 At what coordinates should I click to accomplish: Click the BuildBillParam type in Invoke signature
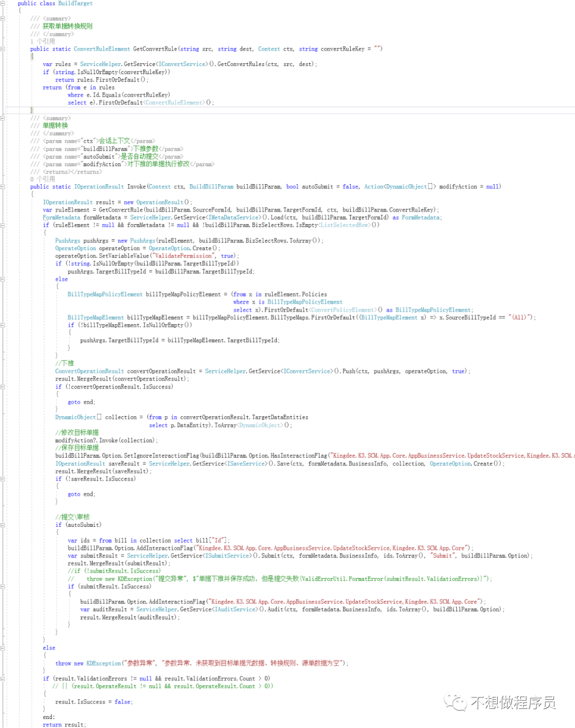[x=211, y=187]
